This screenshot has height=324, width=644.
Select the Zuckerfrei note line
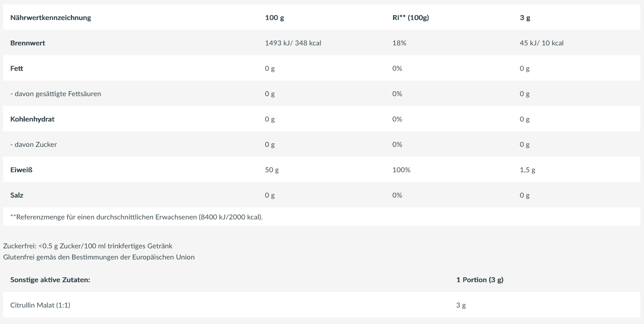(x=88, y=246)
